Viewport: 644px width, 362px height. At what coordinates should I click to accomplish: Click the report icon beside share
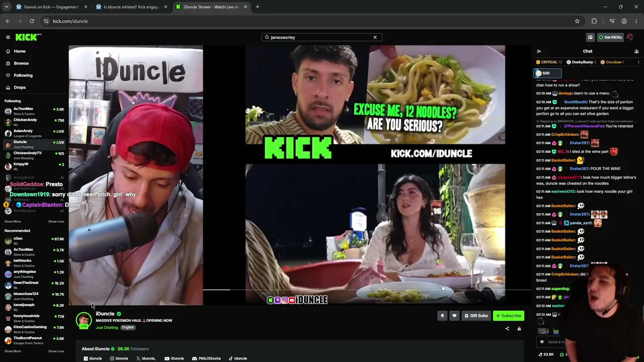click(519, 329)
